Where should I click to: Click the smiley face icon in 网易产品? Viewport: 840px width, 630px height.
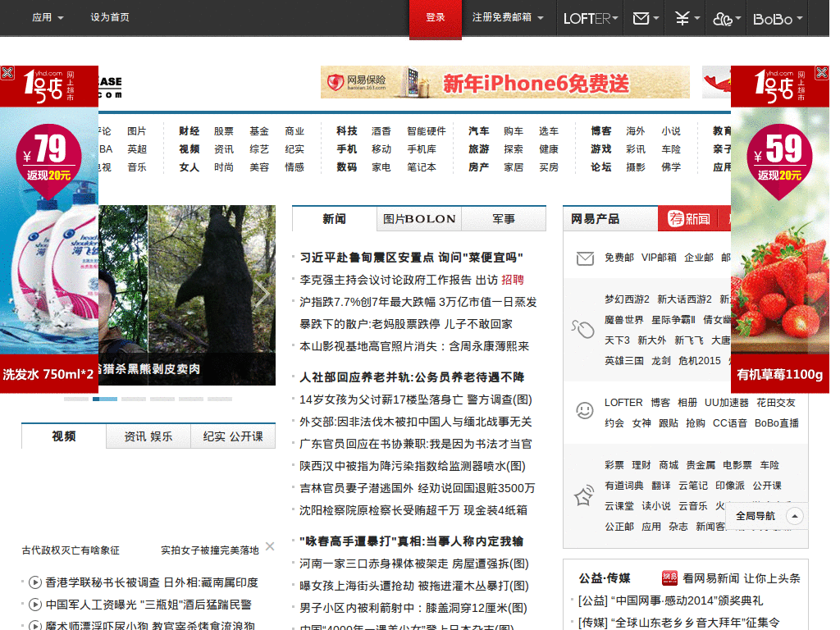[584, 410]
